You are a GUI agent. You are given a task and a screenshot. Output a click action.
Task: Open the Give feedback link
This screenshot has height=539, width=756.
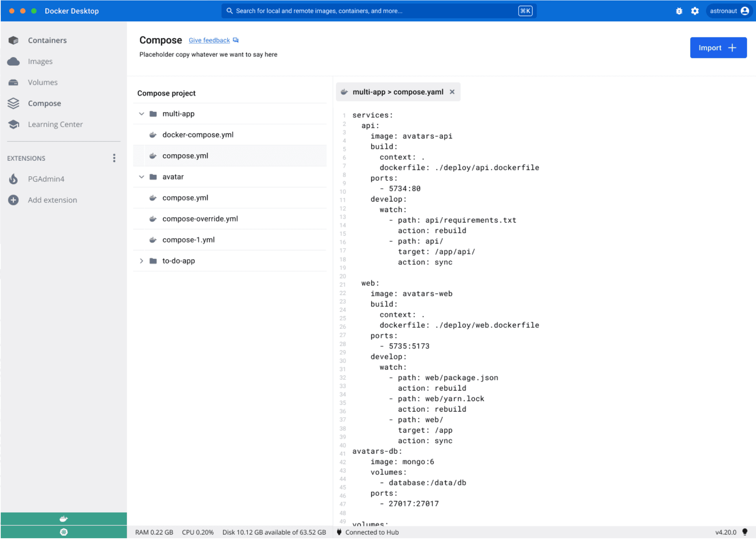209,40
